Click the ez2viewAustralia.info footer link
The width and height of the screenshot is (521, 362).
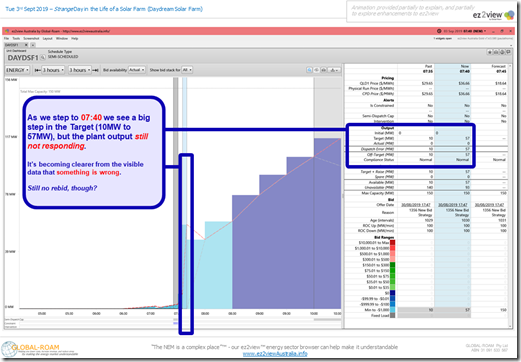(x=275, y=354)
